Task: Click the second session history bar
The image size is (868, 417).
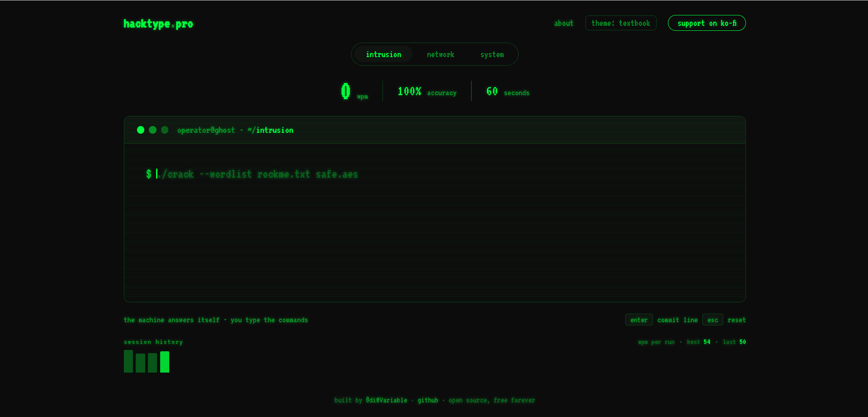Action: (x=141, y=363)
